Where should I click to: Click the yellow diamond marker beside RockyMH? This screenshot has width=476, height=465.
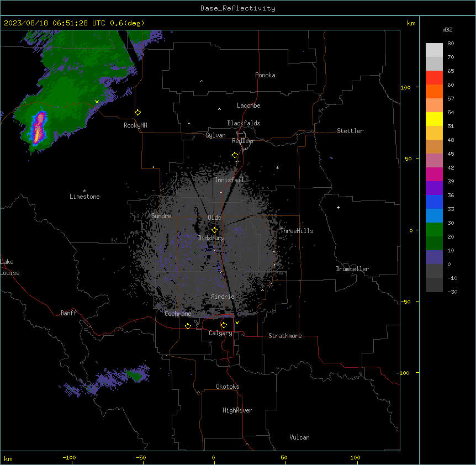(138, 113)
